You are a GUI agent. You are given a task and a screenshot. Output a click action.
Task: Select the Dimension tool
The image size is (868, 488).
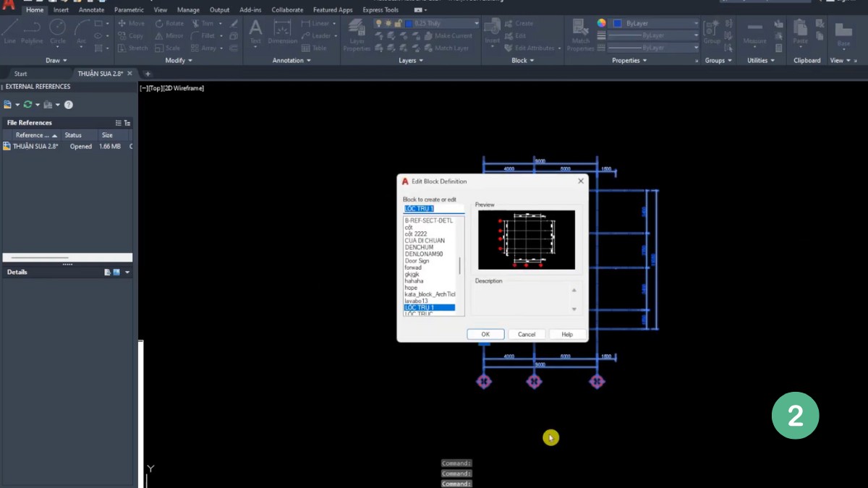(283, 32)
